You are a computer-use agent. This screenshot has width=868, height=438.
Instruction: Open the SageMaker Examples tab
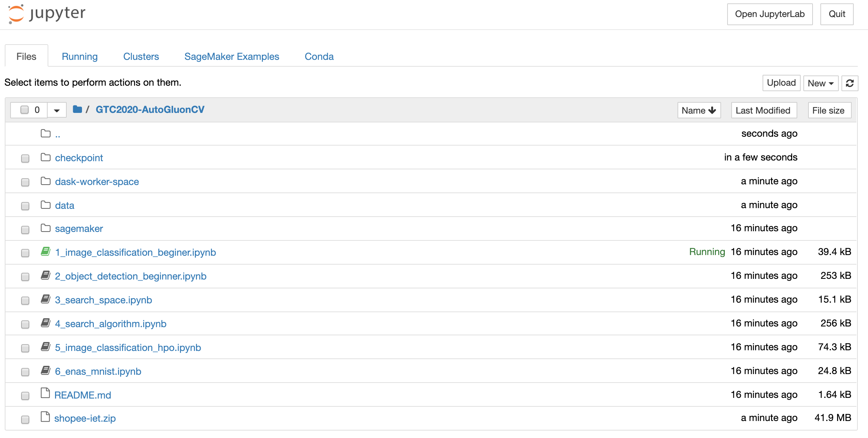[232, 56]
